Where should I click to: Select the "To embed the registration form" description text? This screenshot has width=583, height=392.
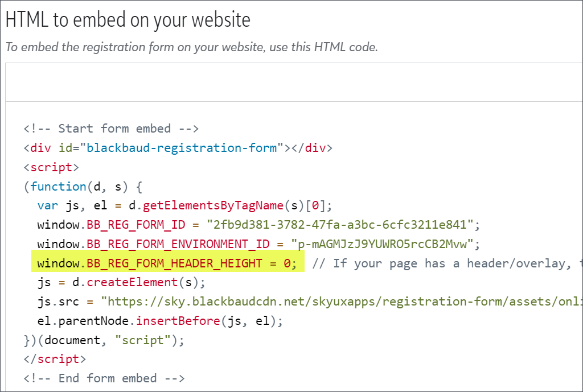coord(191,47)
